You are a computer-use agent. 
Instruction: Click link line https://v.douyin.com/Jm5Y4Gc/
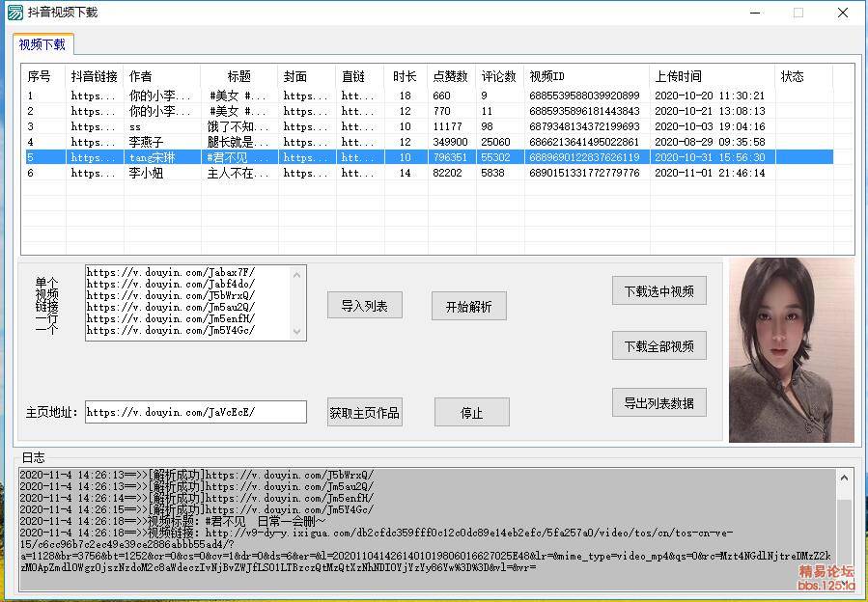tap(171, 330)
